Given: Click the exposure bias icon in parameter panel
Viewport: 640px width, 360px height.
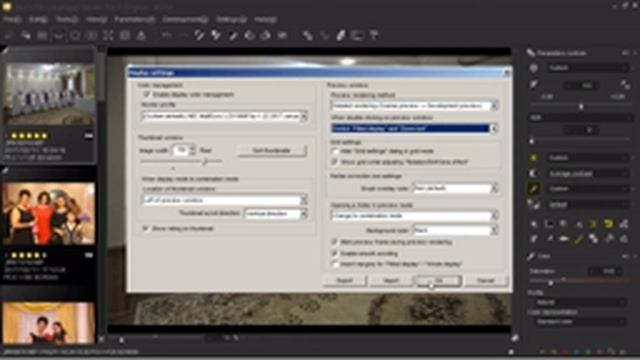Looking at the screenshot, I should (533, 68).
